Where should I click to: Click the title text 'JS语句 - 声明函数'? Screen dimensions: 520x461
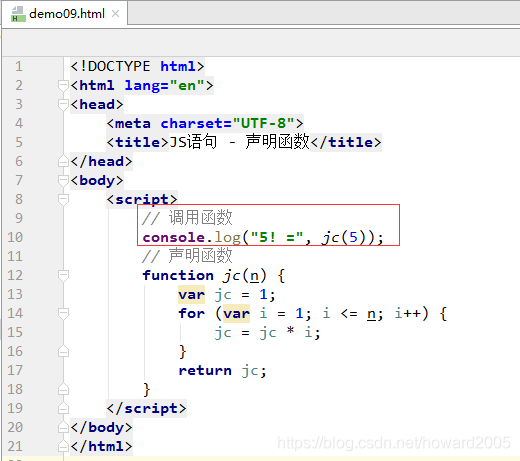pyautogui.click(x=239, y=142)
